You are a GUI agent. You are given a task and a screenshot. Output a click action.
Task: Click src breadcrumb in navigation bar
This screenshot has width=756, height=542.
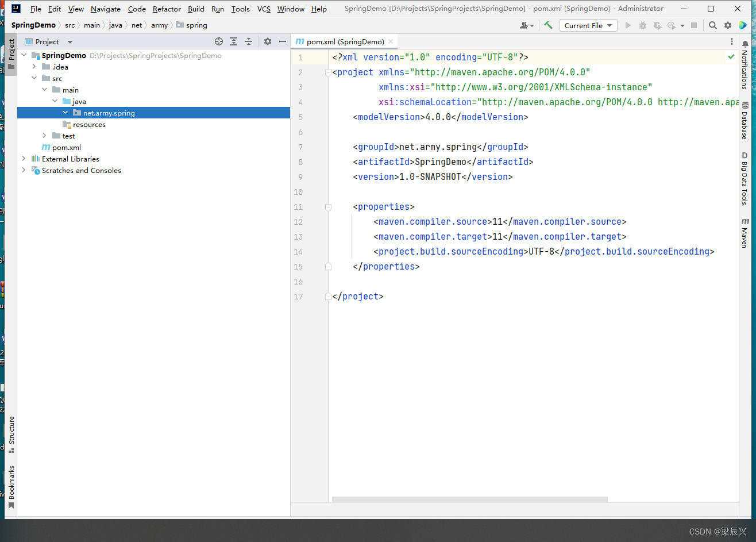click(x=70, y=25)
